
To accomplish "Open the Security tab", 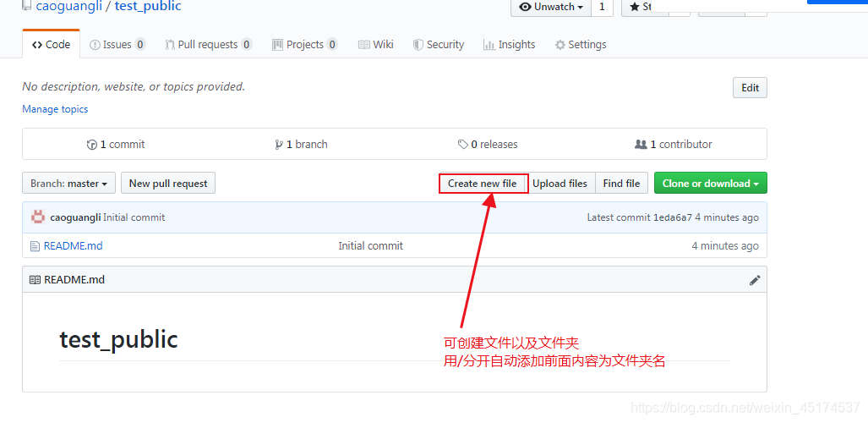I will (439, 44).
